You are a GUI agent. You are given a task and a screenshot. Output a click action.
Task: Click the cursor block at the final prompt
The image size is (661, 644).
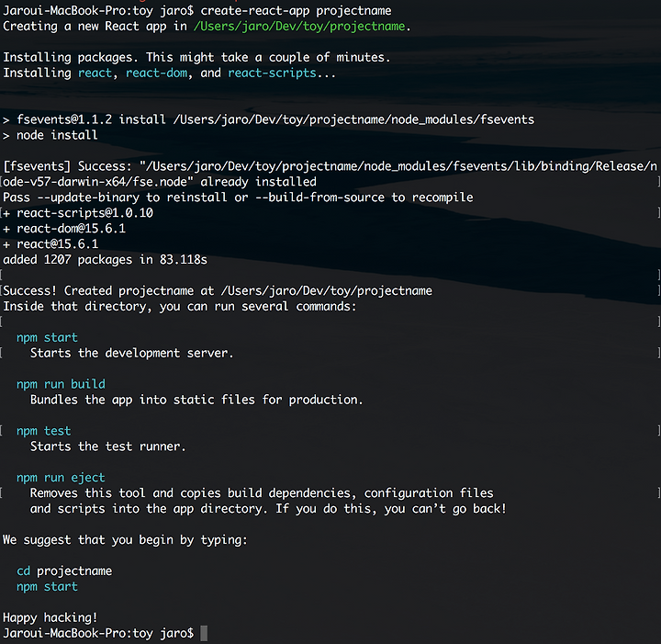pyautogui.click(x=204, y=634)
